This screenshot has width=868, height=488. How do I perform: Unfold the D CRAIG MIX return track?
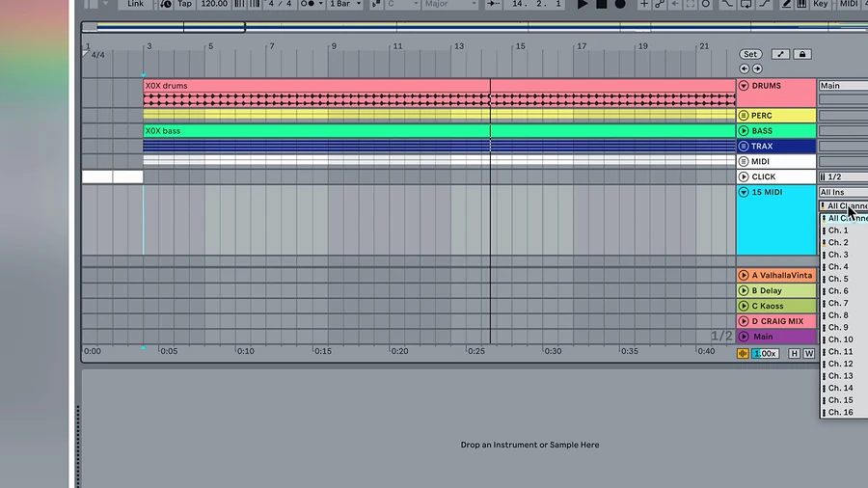[744, 321]
